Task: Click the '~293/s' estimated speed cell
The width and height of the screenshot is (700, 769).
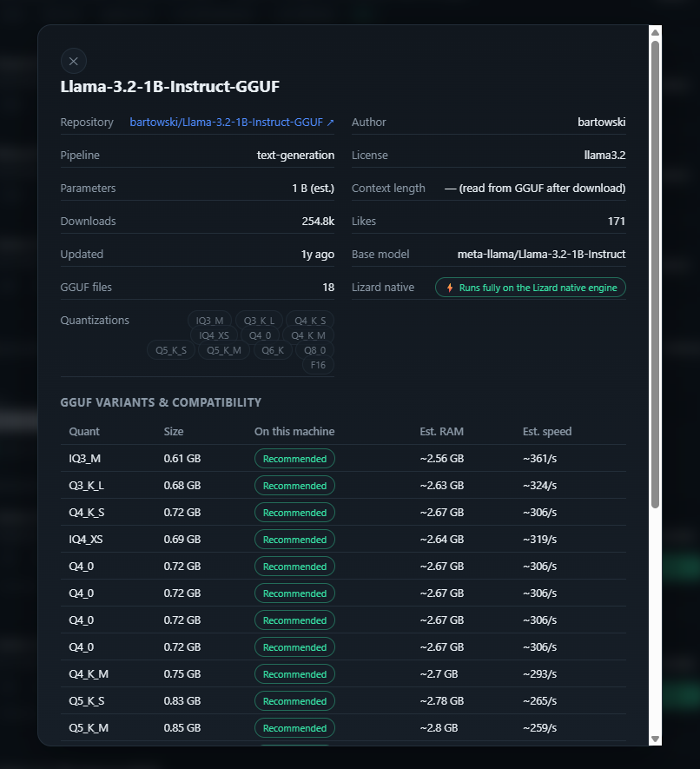Action: click(x=539, y=674)
